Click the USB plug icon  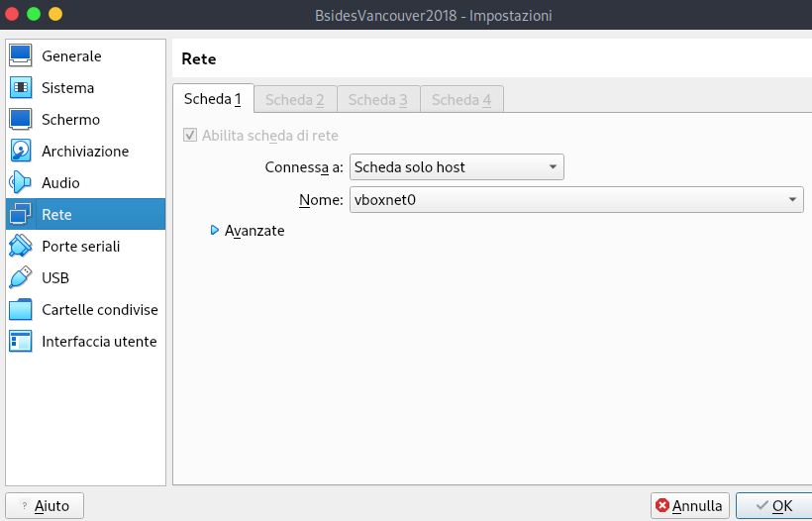point(20,277)
